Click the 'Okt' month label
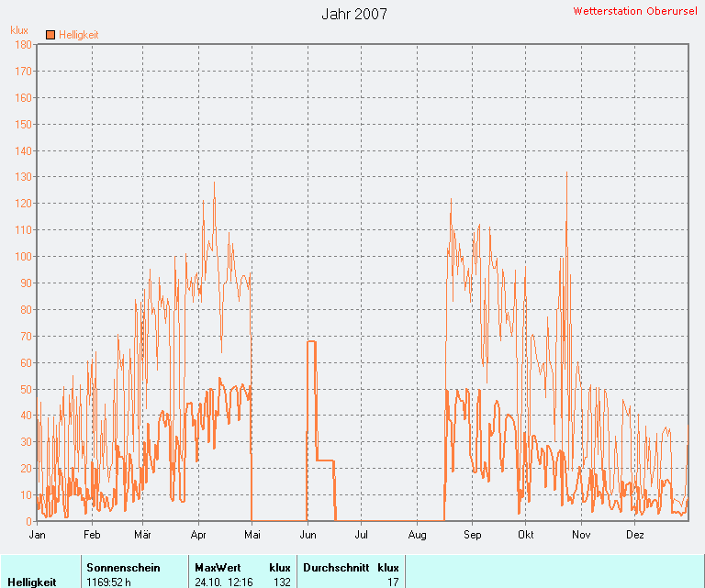 (526, 535)
